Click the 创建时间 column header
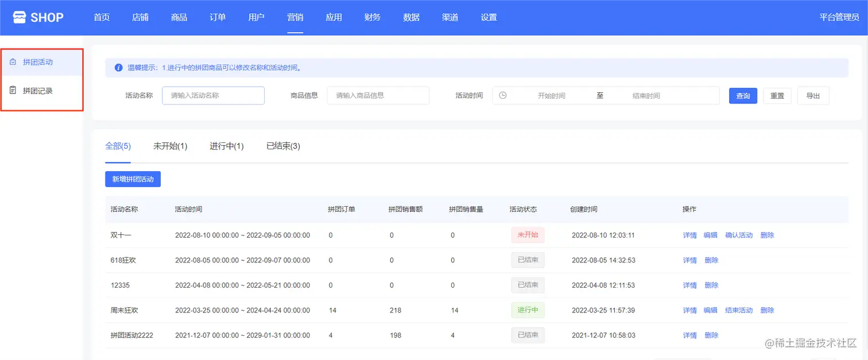The image size is (868, 360). click(584, 210)
